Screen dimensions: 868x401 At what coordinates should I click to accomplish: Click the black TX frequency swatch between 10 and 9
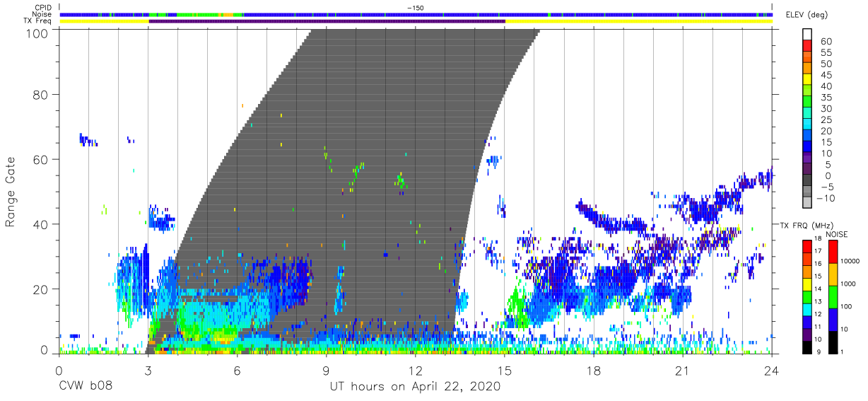[807, 346]
